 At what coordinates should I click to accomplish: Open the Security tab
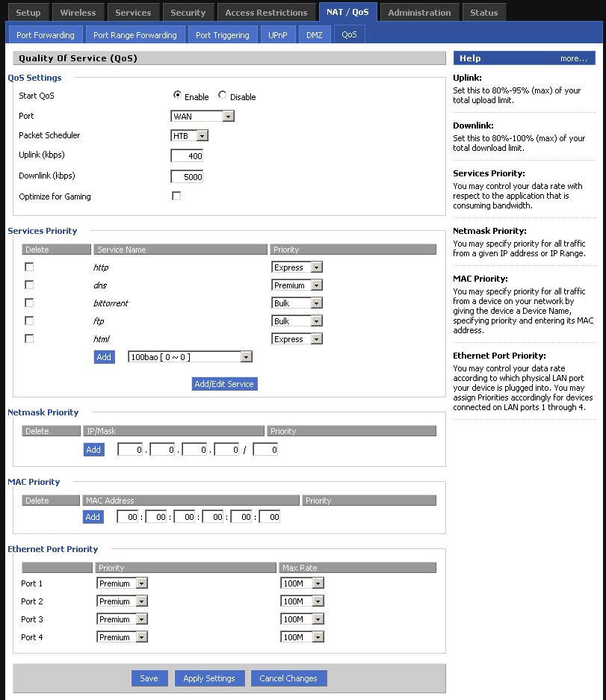click(x=188, y=13)
